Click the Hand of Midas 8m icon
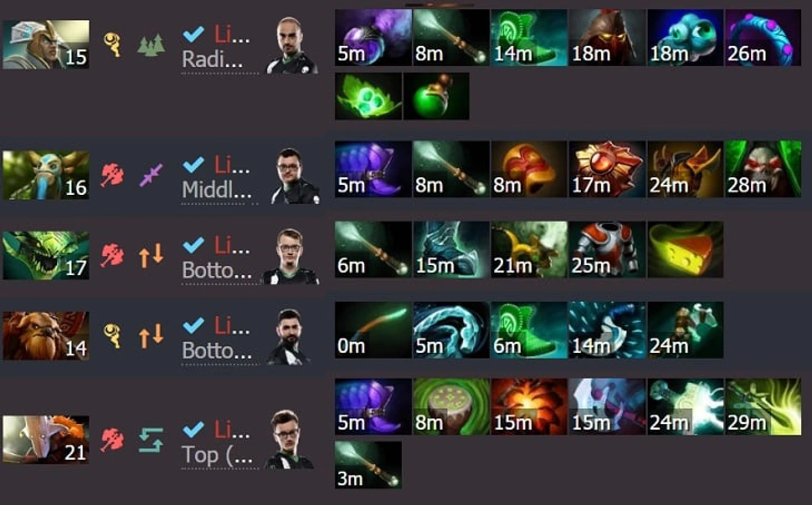This screenshot has width=812, height=505. (x=529, y=169)
